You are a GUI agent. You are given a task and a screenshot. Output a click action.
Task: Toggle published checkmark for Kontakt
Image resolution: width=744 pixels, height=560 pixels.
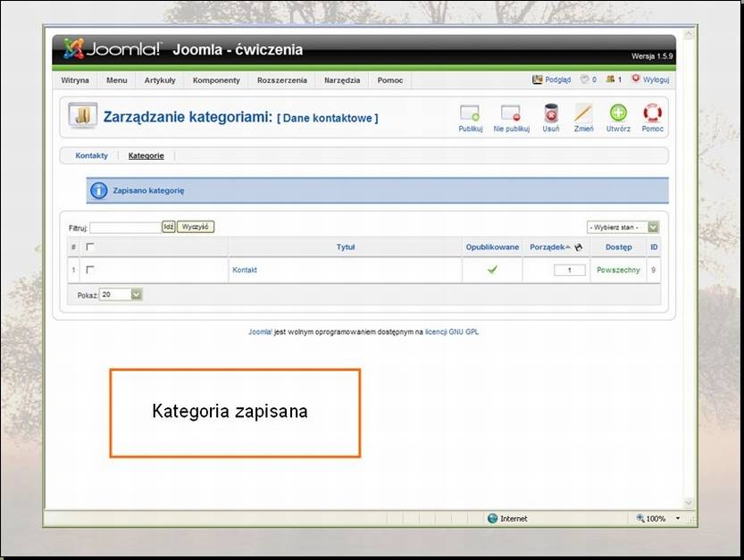pyautogui.click(x=492, y=270)
